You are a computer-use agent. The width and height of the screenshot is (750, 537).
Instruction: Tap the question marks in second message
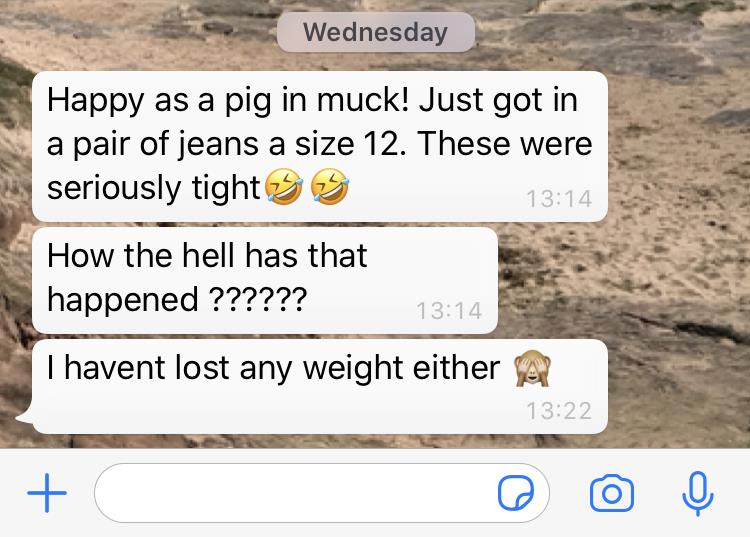click(x=258, y=299)
